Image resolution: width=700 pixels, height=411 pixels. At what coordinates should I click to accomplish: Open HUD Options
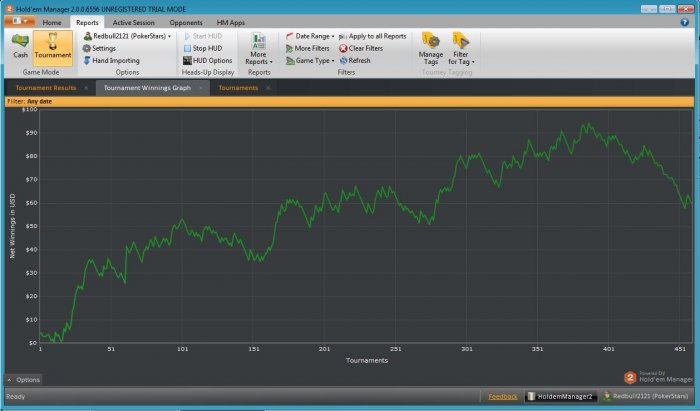pyautogui.click(x=212, y=60)
